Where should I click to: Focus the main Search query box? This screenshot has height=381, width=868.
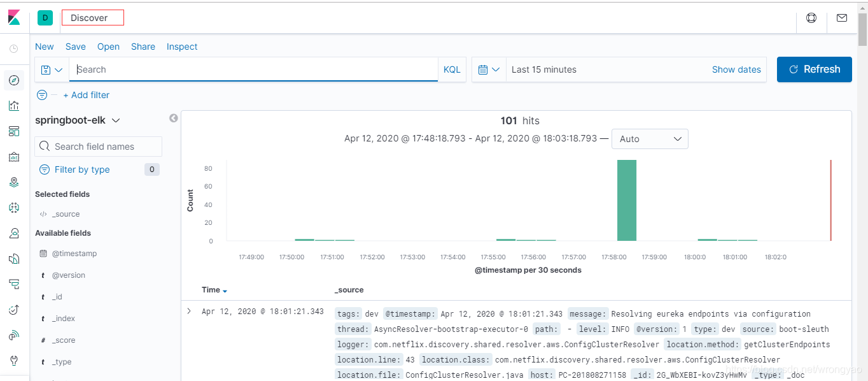tap(253, 69)
